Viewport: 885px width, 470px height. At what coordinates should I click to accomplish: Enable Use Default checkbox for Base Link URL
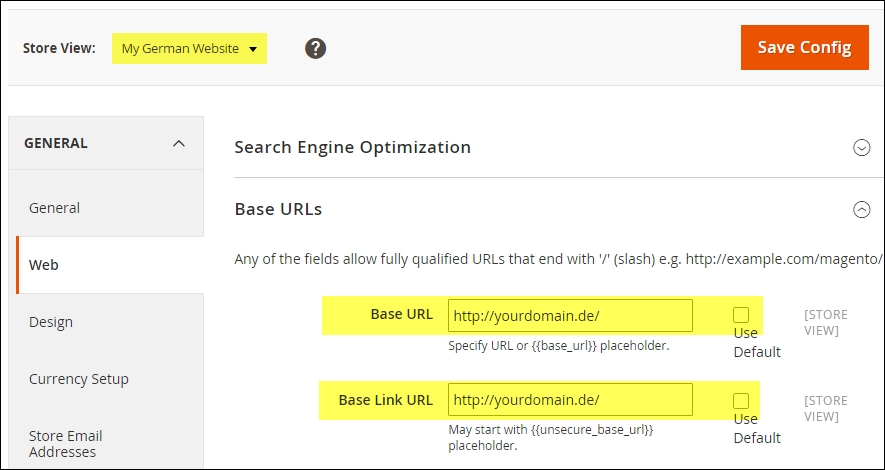(x=741, y=401)
